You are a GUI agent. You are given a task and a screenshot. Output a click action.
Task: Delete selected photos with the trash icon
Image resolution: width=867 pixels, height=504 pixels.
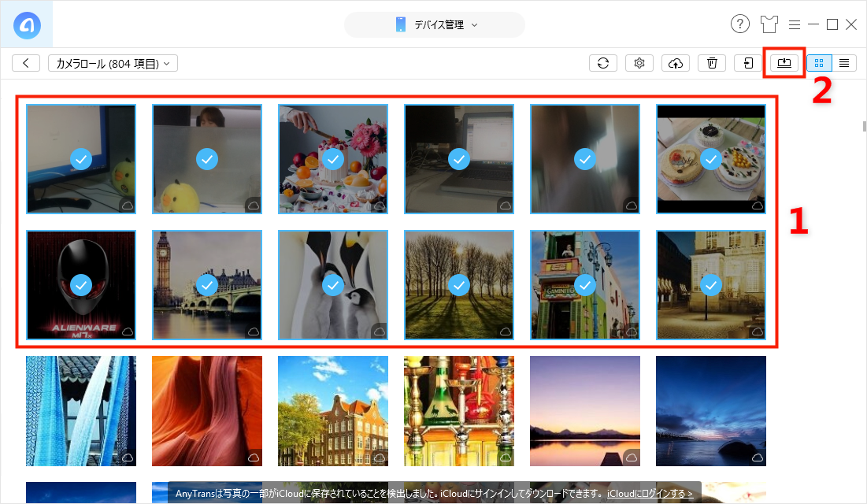712,63
